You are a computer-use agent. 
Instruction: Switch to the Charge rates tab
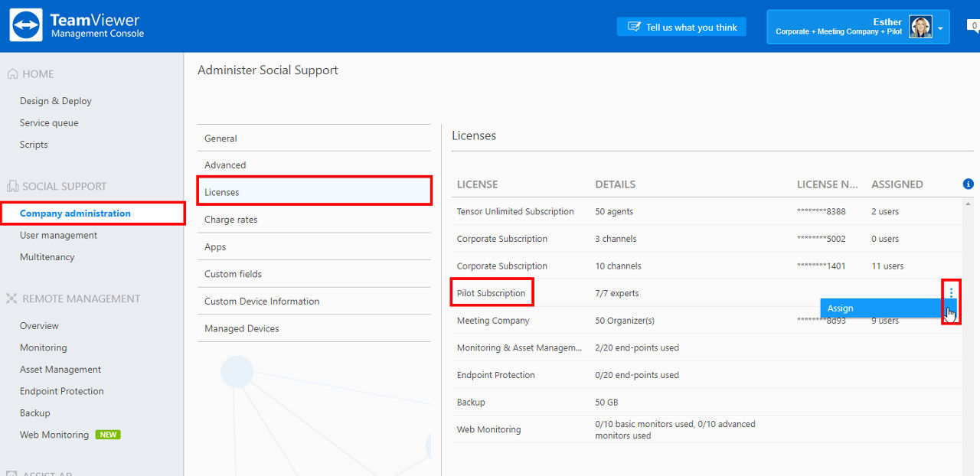(x=314, y=220)
